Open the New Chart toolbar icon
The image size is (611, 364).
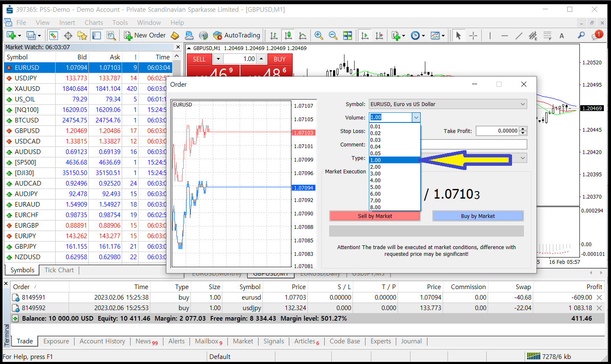pyautogui.click(x=11, y=36)
